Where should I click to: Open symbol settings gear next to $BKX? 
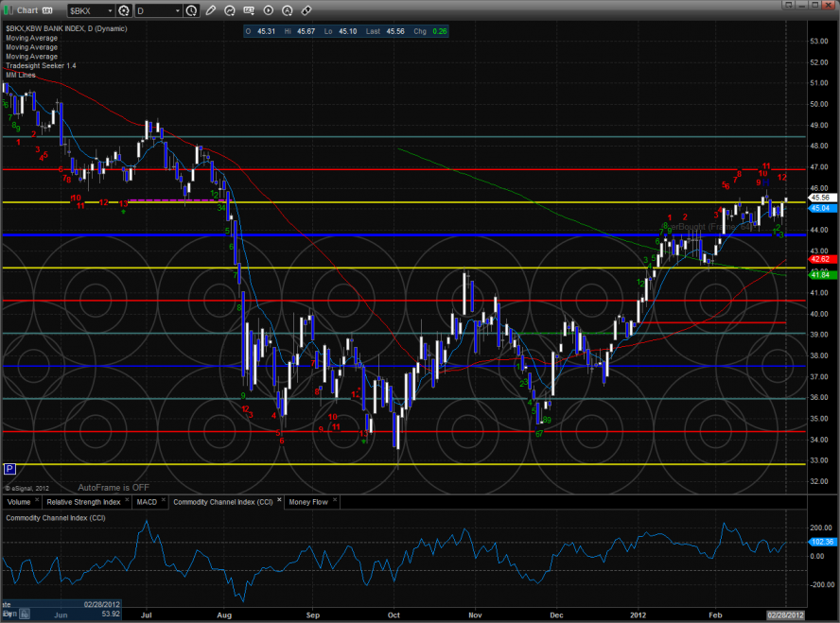(123, 10)
